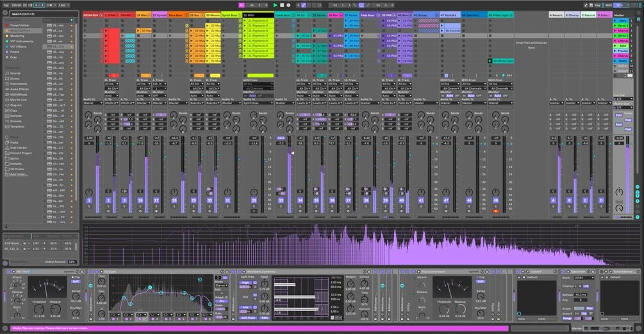644x334 pixels.
Task: Toggle the metronome icon
Action: (x=51, y=5)
